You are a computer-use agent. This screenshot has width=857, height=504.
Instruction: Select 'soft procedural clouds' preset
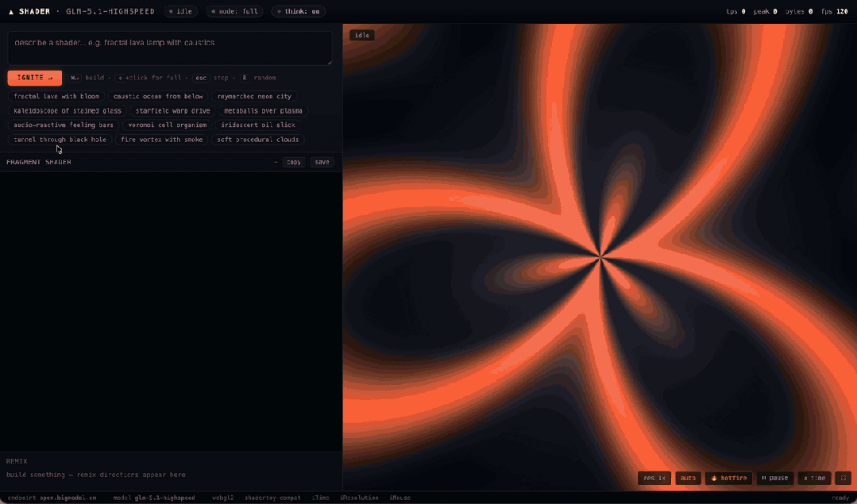pyautogui.click(x=257, y=140)
